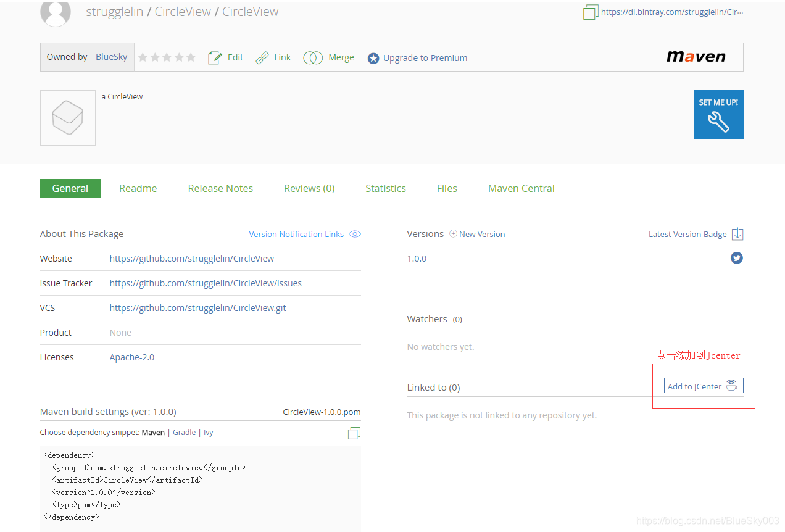This screenshot has width=785, height=532.
Task: Click the 'No watchers yet.' text
Action: click(x=441, y=347)
